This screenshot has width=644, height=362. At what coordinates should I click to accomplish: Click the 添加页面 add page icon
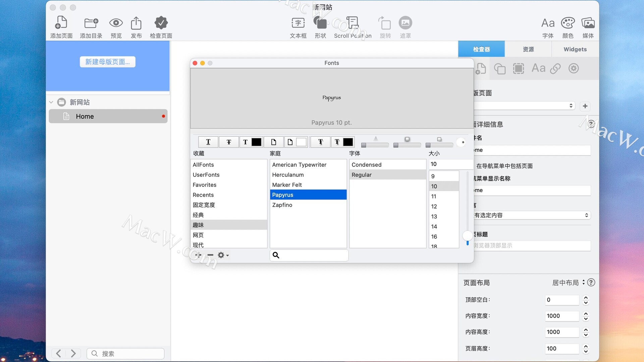(x=61, y=23)
